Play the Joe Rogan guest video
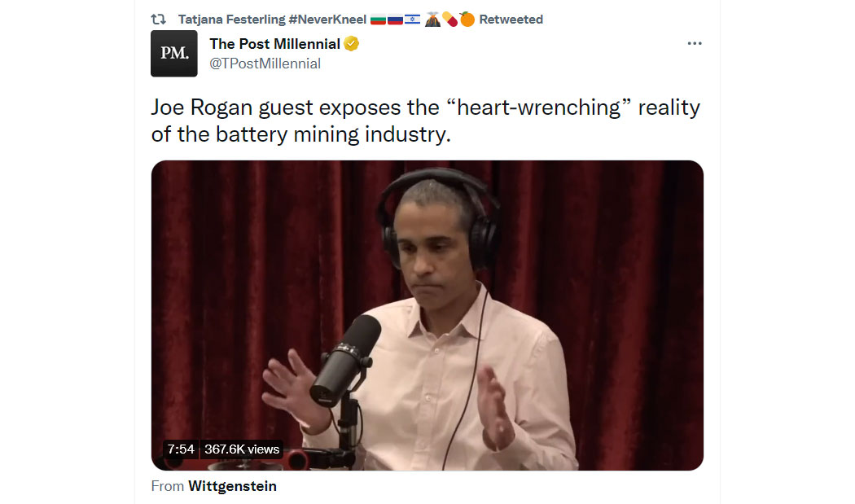This screenshot has width=855, height=504. 427,315
